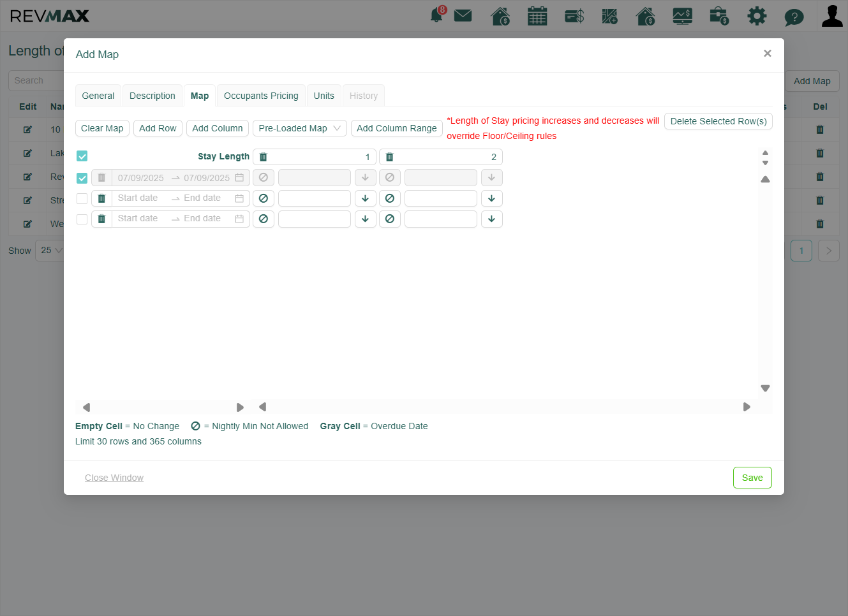Switch to the General tab
The width and height of the screenshot is (848, 616).
click(98, 96)
